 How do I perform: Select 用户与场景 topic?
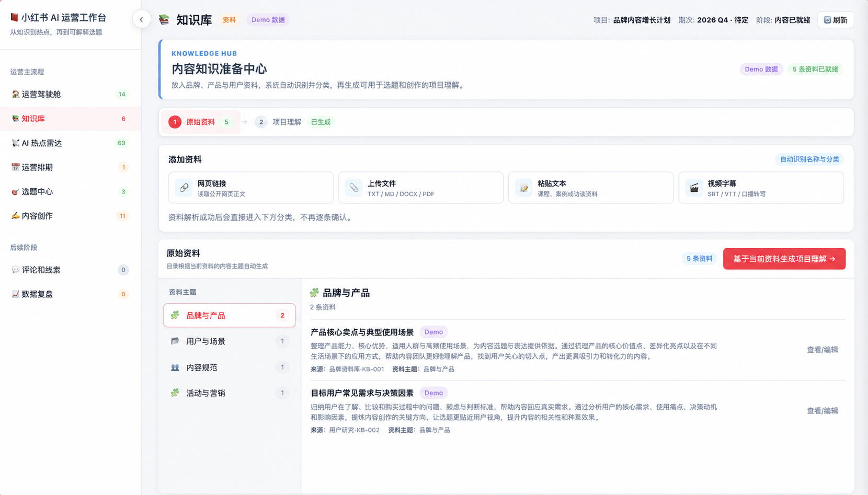(x=230, y=341)
